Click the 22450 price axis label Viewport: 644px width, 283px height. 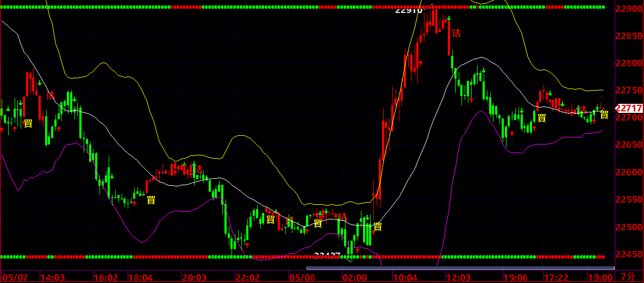click(x=629, y=255)
